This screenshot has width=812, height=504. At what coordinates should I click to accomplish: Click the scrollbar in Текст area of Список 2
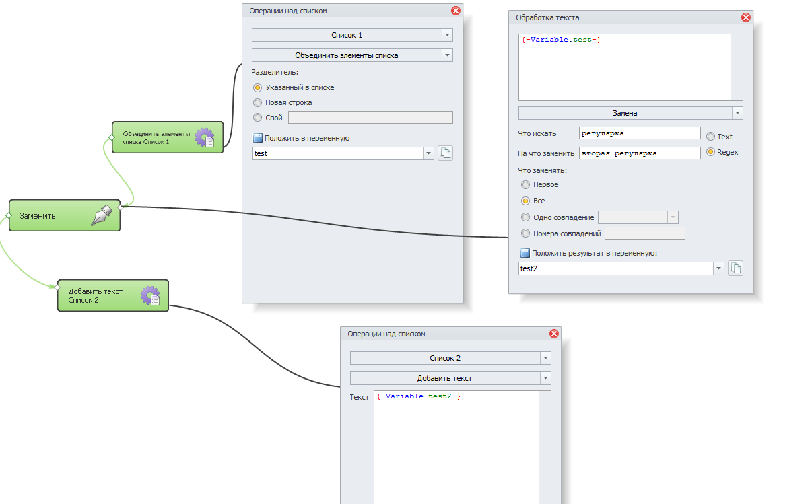coord(545,447)
